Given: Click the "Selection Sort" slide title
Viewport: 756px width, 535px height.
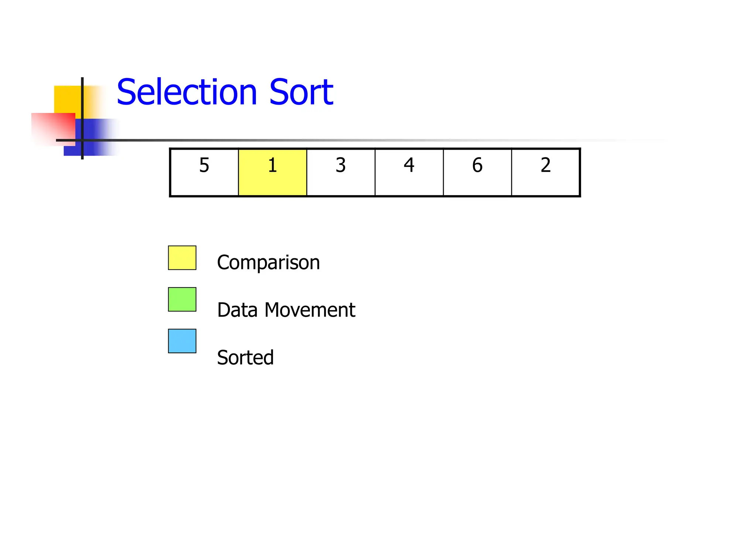Looking at the screenshot, I should coord(224,92).
